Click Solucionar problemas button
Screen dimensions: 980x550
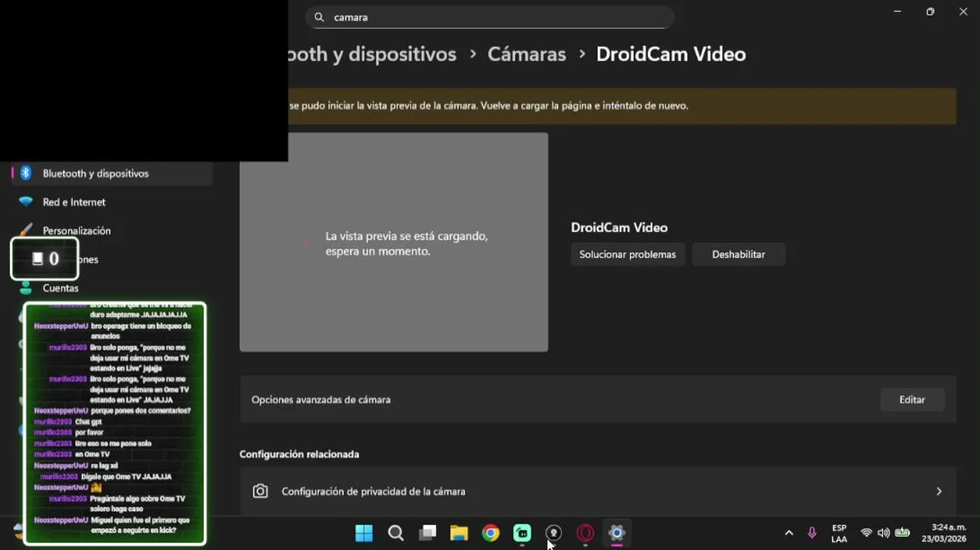tap(627, 254)
